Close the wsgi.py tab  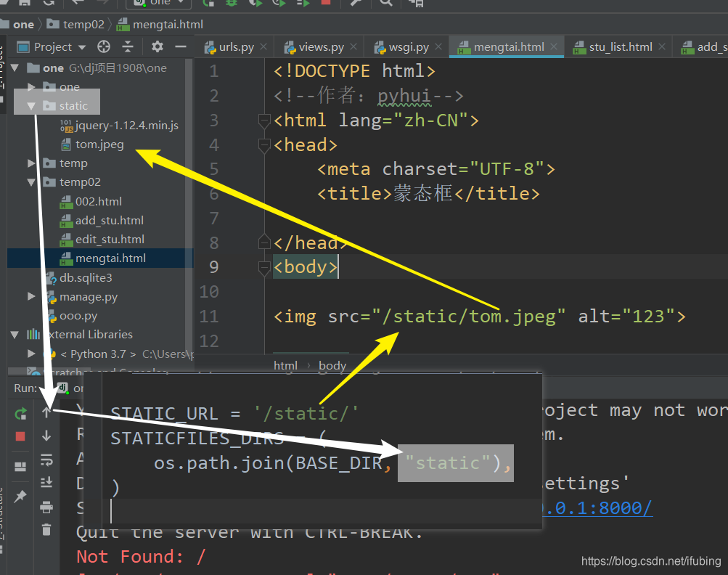[x=438, y=46]
